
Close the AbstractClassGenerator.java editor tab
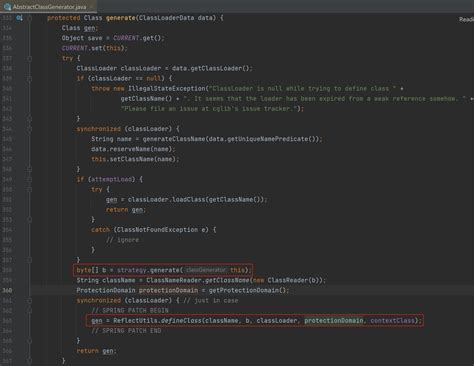tap(91, 7)
